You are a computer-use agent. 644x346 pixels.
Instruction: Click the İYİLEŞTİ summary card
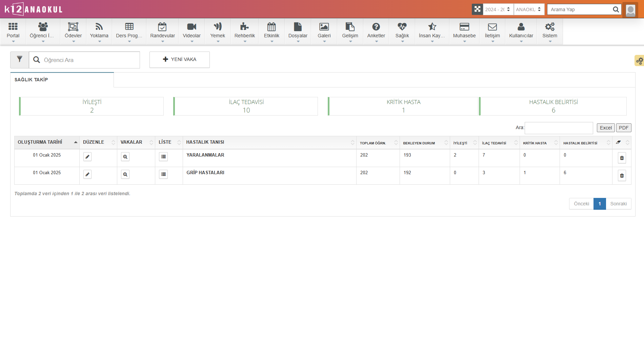coord(92,106)
